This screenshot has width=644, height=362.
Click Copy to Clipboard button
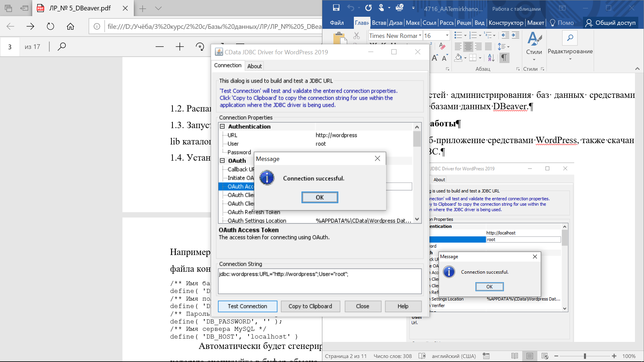point(310,306)
